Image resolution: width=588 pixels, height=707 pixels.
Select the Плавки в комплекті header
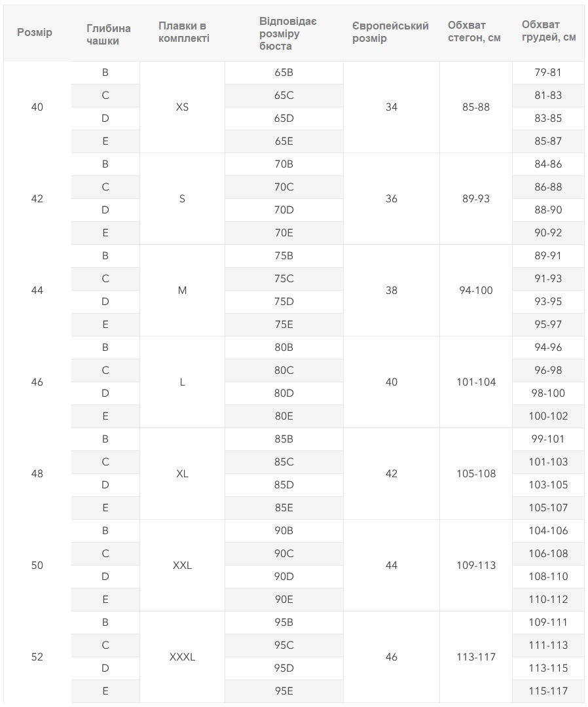184,32
